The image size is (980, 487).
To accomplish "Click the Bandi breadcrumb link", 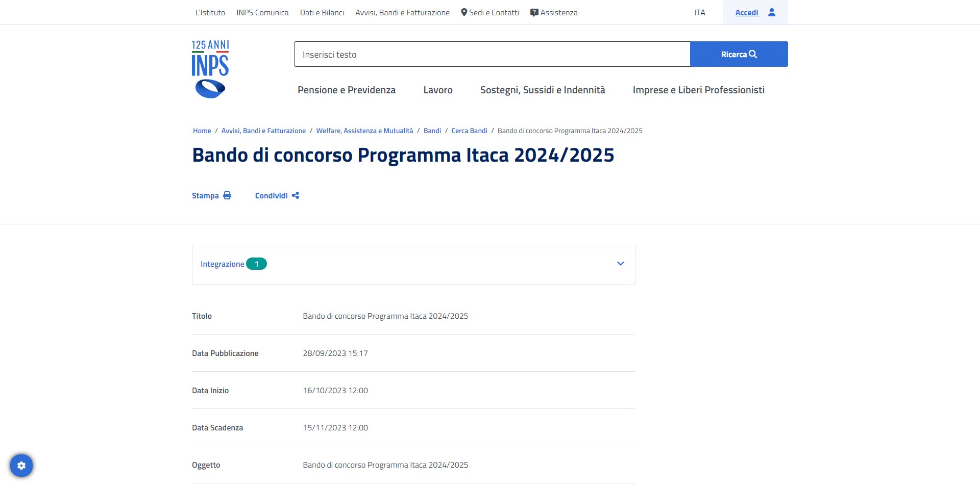I will [432, 131].
